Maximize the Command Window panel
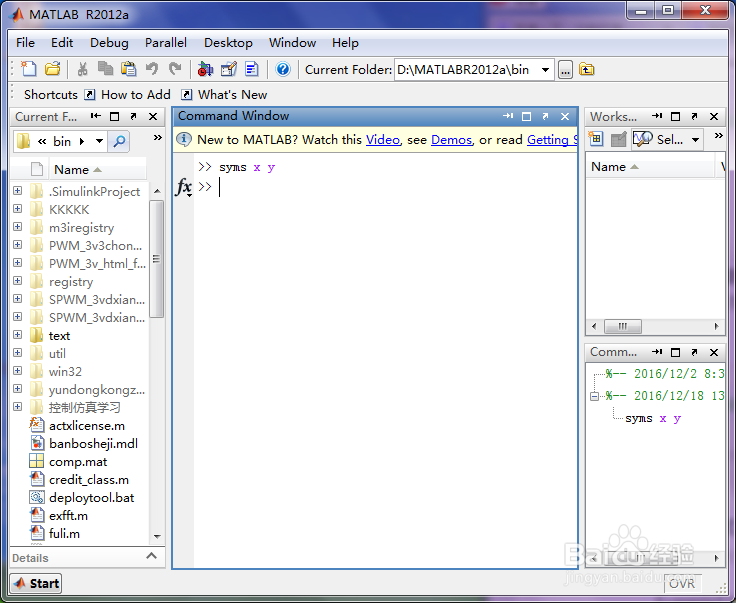736x603 pixels. (x=527, y=116)
